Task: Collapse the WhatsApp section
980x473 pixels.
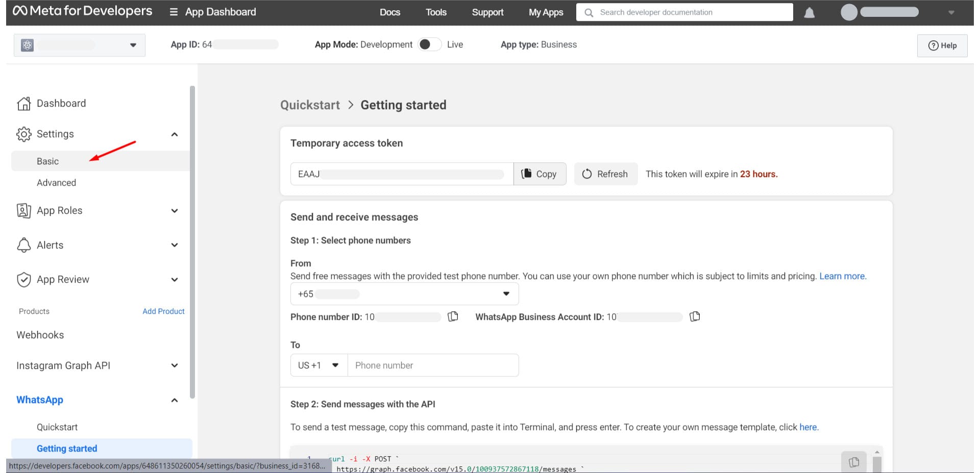Action: coord(175,400)
